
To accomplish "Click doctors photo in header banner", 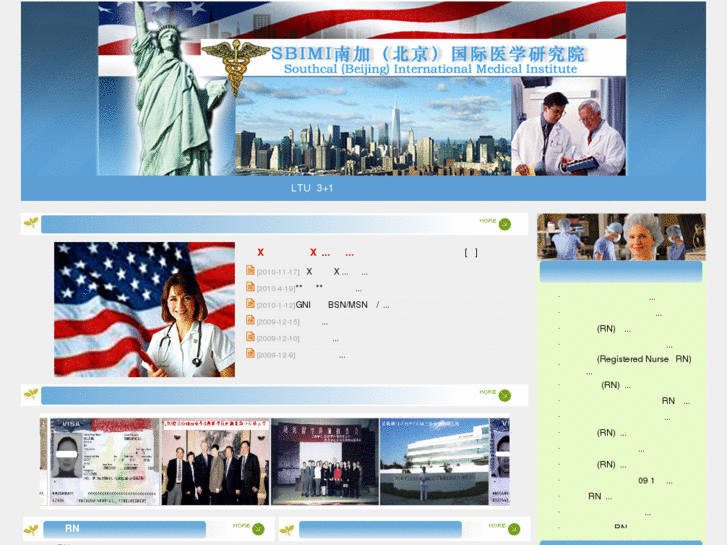I will pyautogui.click(x=568, y=126).
